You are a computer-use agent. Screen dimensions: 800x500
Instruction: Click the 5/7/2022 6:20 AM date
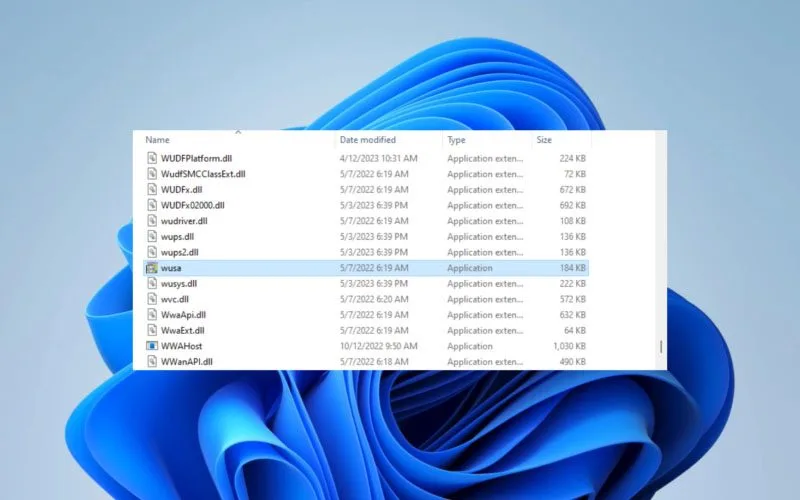coord(374,299)
